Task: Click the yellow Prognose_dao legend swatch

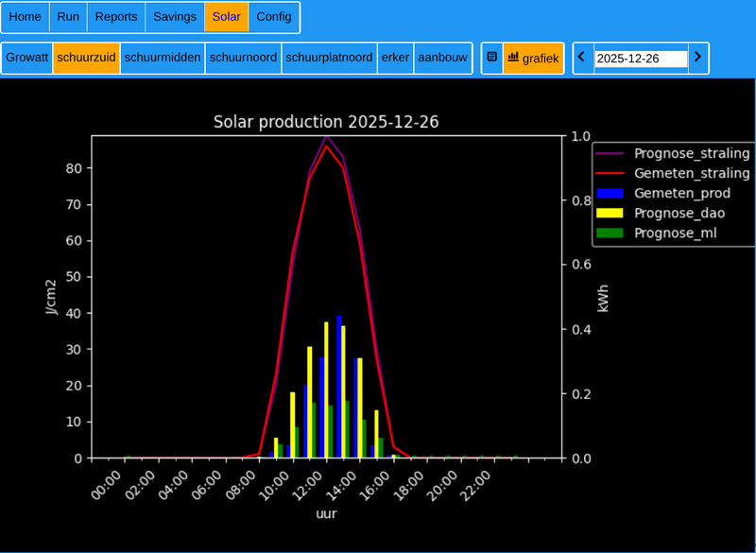Action: click(610, 213)
